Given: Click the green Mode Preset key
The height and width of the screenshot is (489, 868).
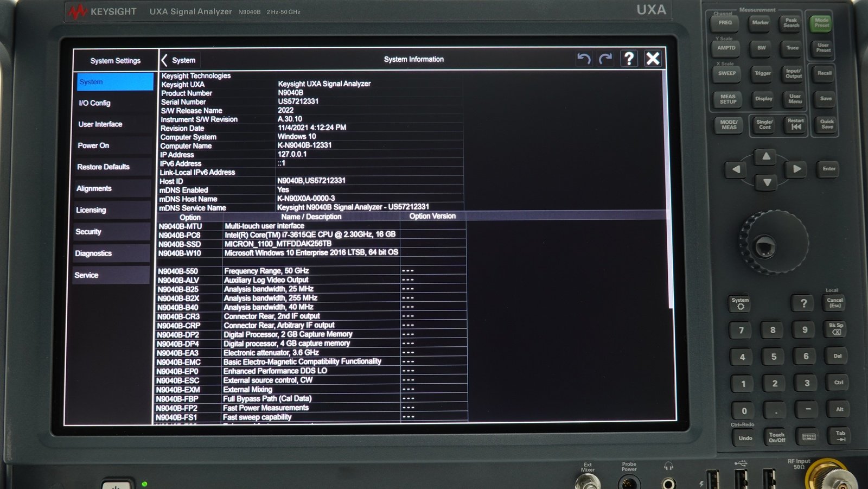Looking at the screenshot, I should pos(821,23).
